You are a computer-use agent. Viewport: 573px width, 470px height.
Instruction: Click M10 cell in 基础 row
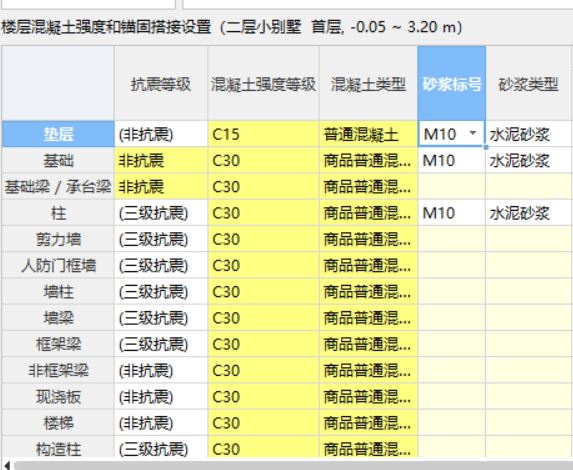[452, 160]
